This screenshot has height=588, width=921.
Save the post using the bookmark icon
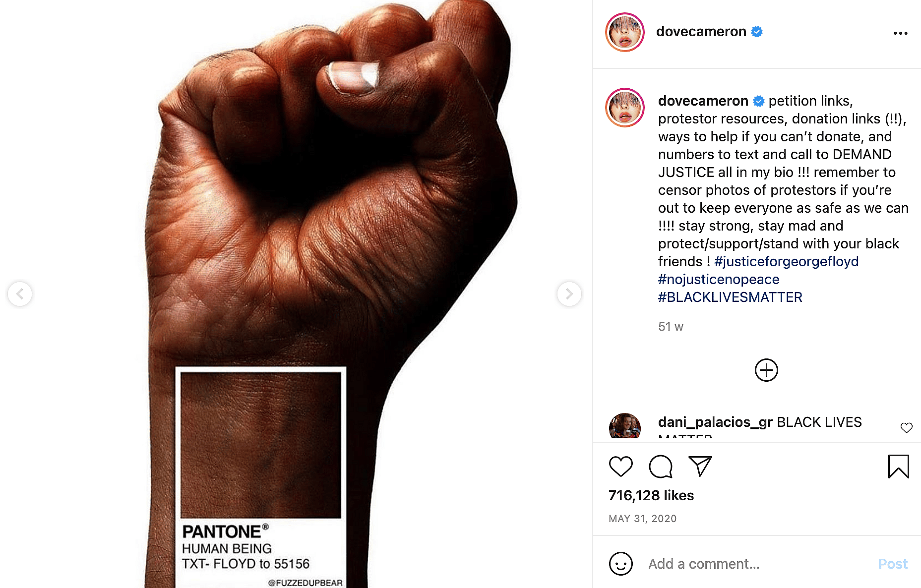(x=898, y=467)
